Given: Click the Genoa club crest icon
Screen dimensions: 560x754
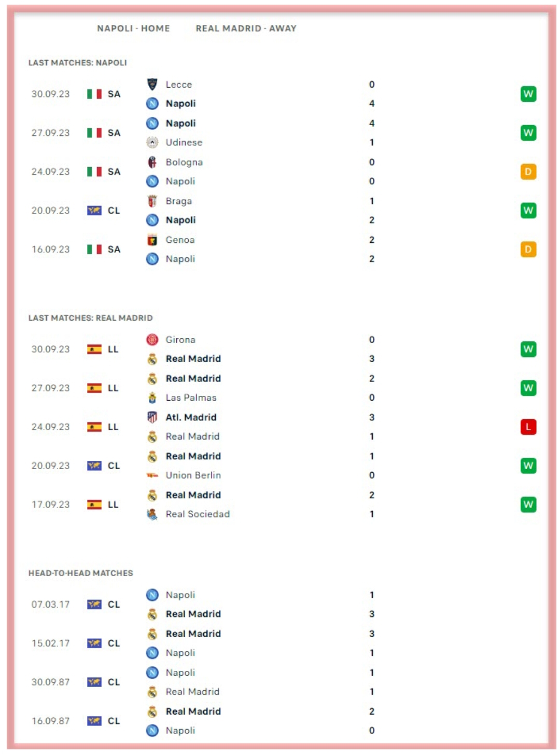Looking at the screenshot, I should [x=152, y=240].
